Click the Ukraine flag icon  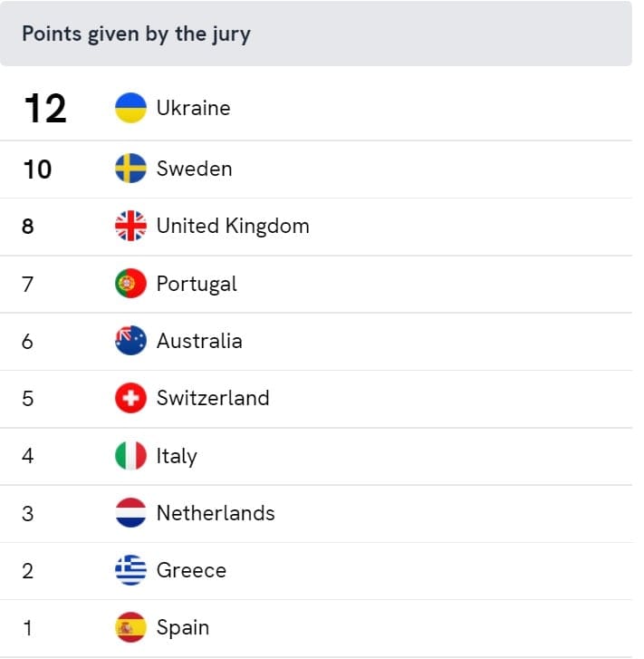(130, 108)
